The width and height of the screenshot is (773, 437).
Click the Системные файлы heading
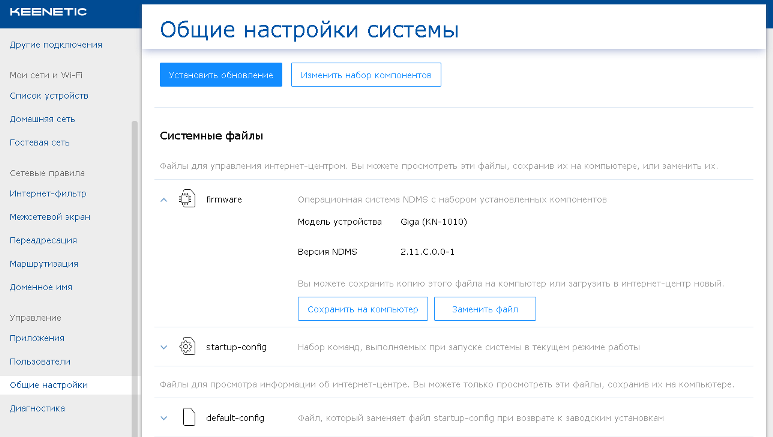[211, 136]
